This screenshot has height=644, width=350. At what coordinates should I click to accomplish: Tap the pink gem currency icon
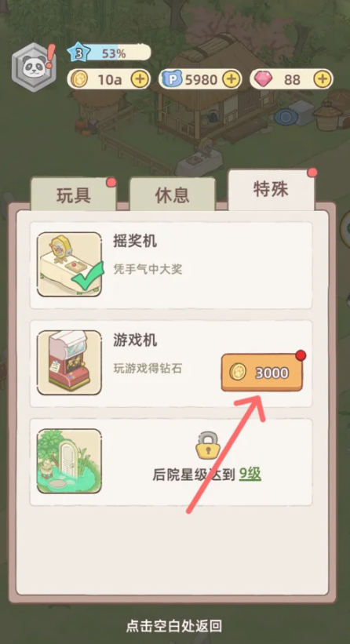coord(263,79)
